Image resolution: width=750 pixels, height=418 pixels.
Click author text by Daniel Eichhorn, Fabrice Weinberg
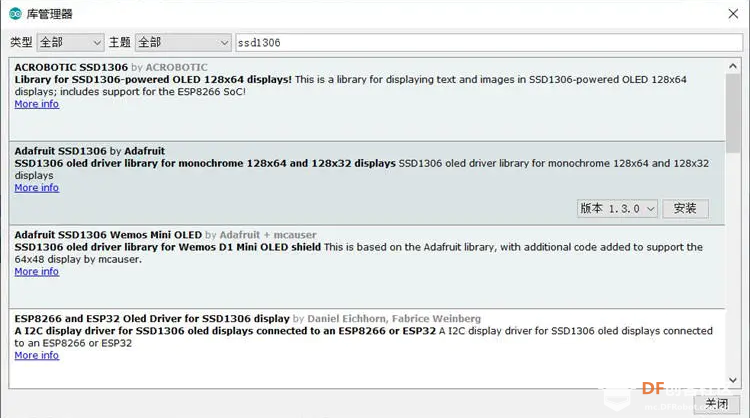[387, 319]
